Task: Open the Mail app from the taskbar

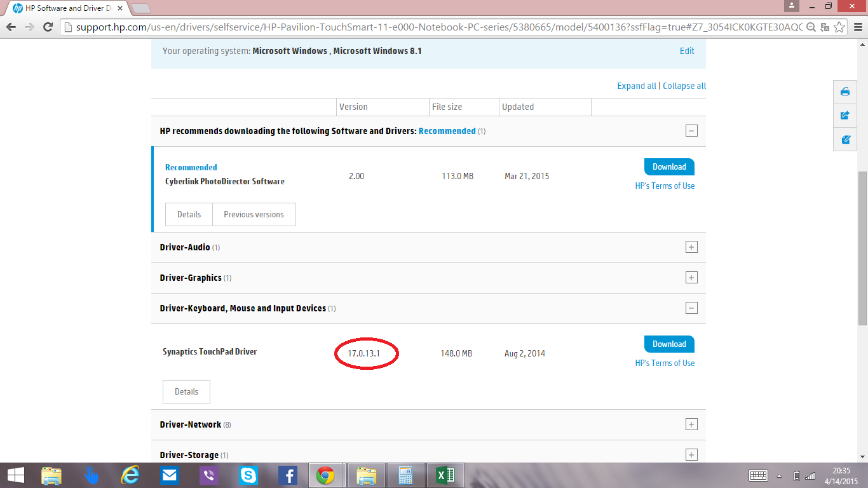Action: click(x=169, y=475)
